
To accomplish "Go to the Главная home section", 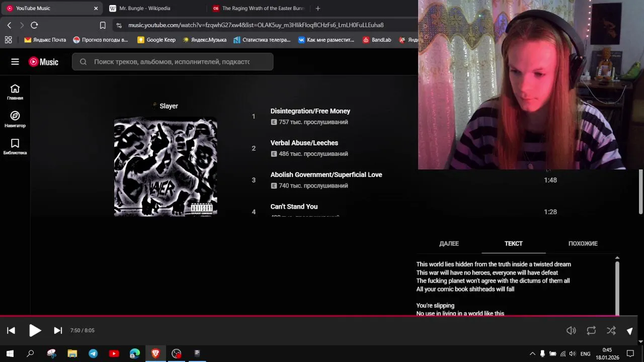I will click(15, 92).
